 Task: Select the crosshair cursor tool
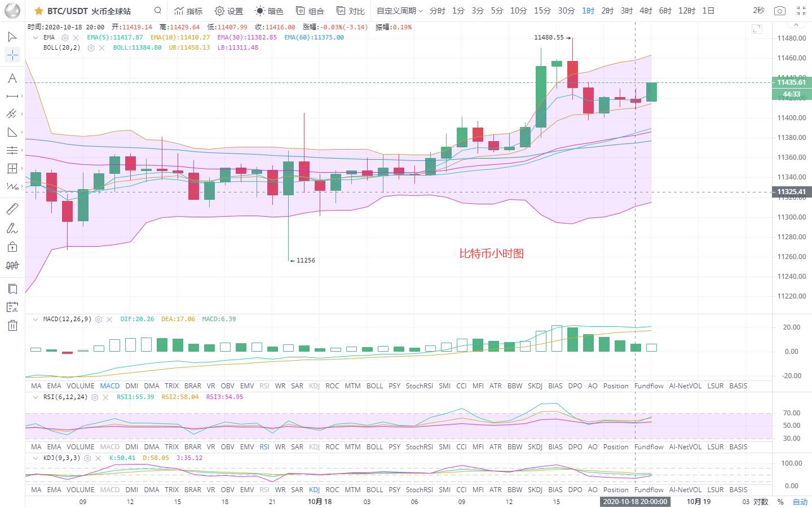[12, 55]
